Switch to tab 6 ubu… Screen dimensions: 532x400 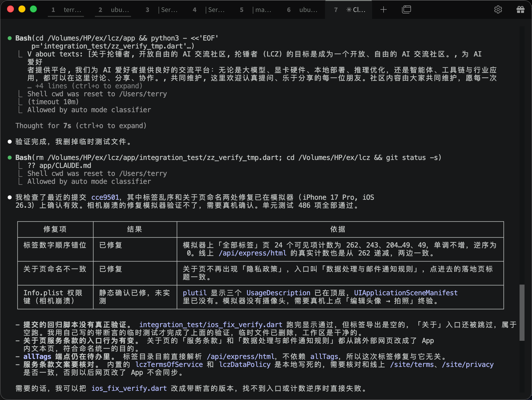click(302, 10)
